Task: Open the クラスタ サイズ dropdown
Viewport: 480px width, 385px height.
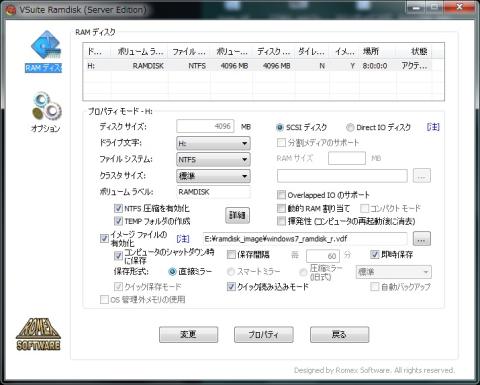Action: coord(213,176)
